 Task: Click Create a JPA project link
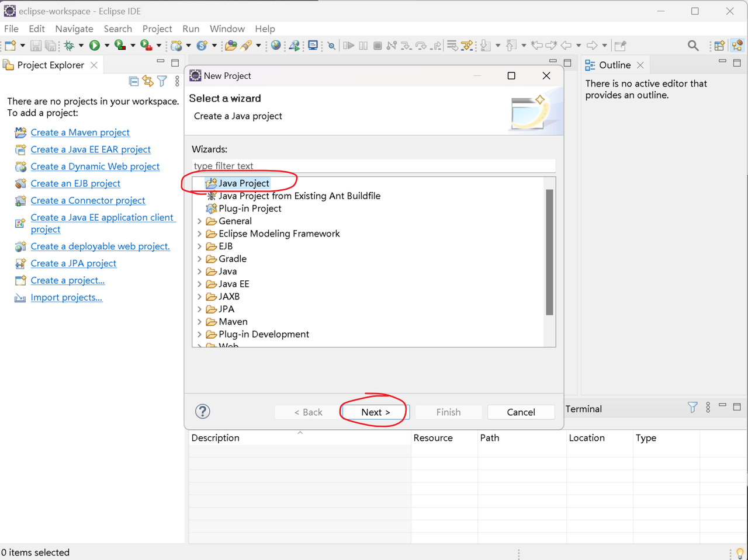click(73, 263)
